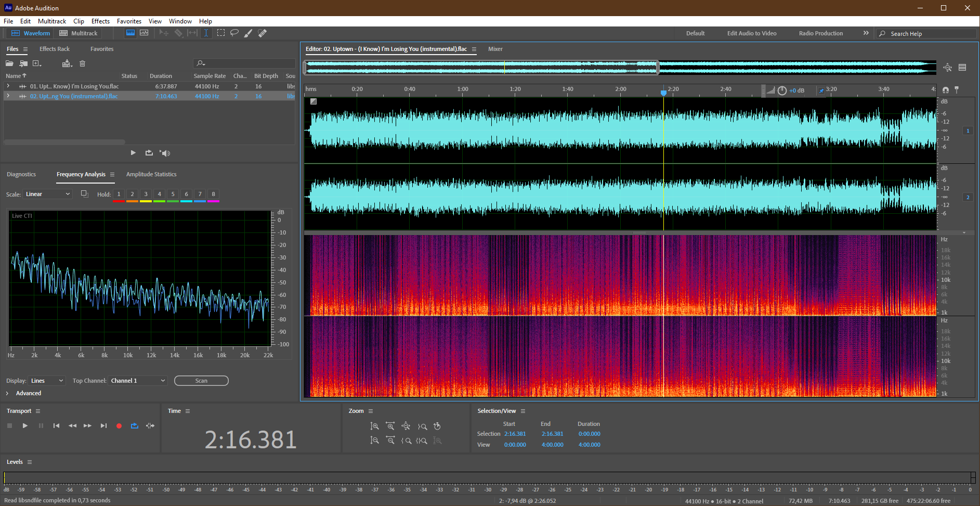Click the playhead marker on the timeline
The image size is (980, 506).
click(x=663, y=93)
